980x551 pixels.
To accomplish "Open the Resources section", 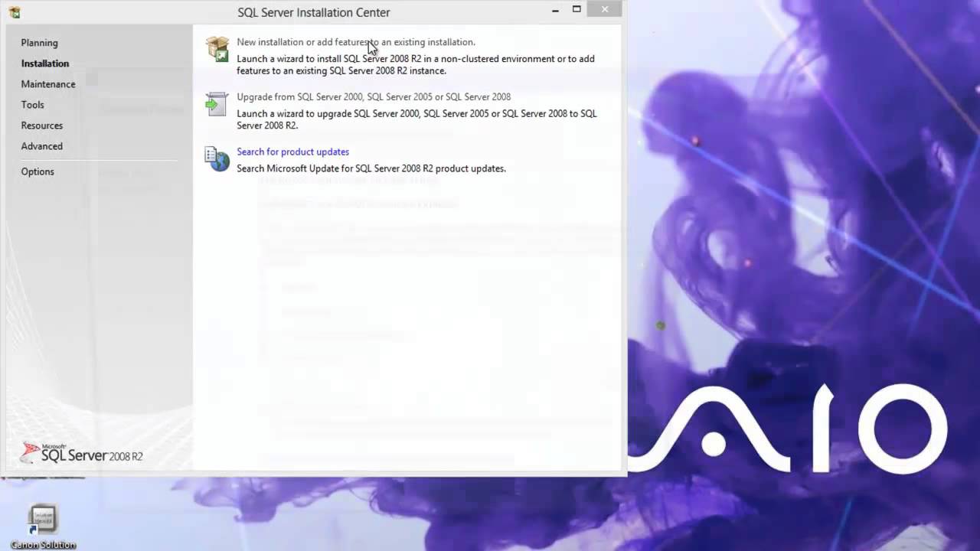I will tap(42, 126).
